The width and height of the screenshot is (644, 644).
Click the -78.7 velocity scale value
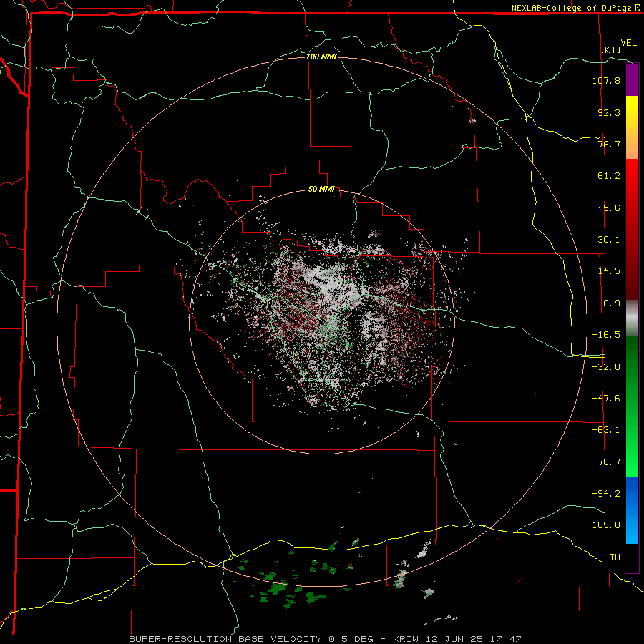pos(606,462)
